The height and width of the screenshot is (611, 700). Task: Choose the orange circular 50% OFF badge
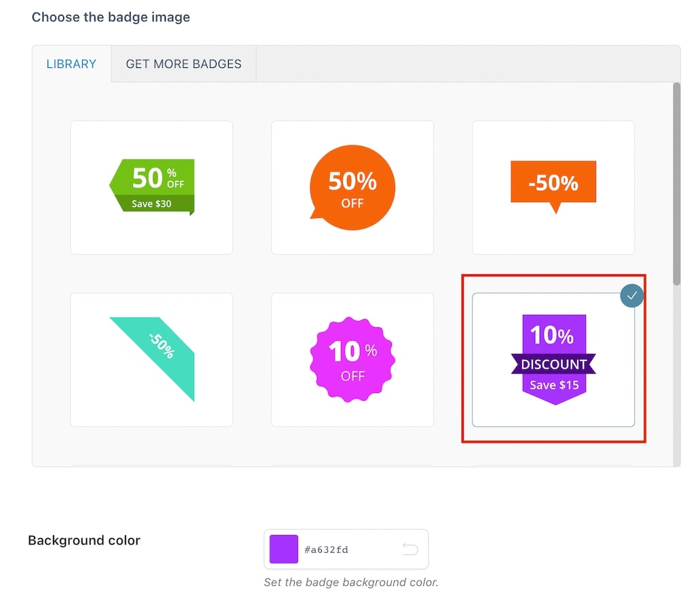pos(352,187)
